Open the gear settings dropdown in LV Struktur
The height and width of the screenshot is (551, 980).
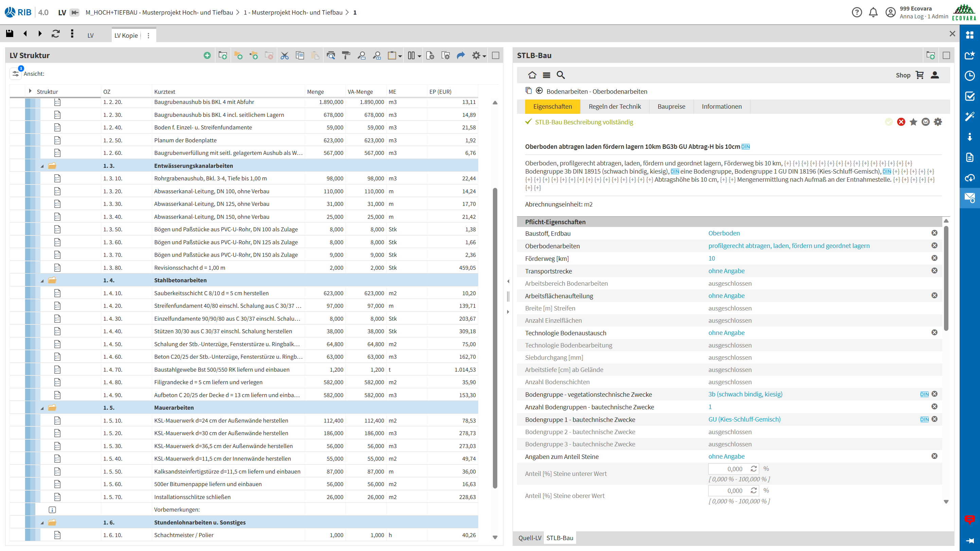[x=479, y=56]
